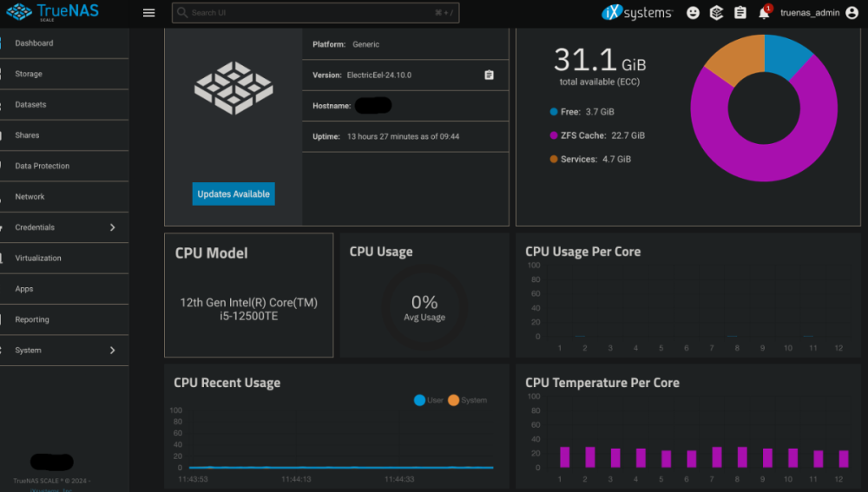Select Reporting in the sidebar

pos(32,319)
